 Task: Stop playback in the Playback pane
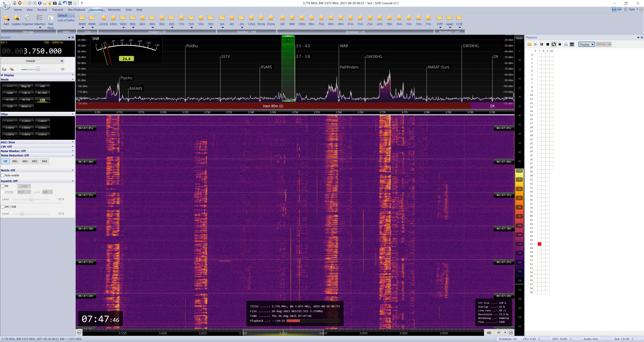click(x=548, y=44)
